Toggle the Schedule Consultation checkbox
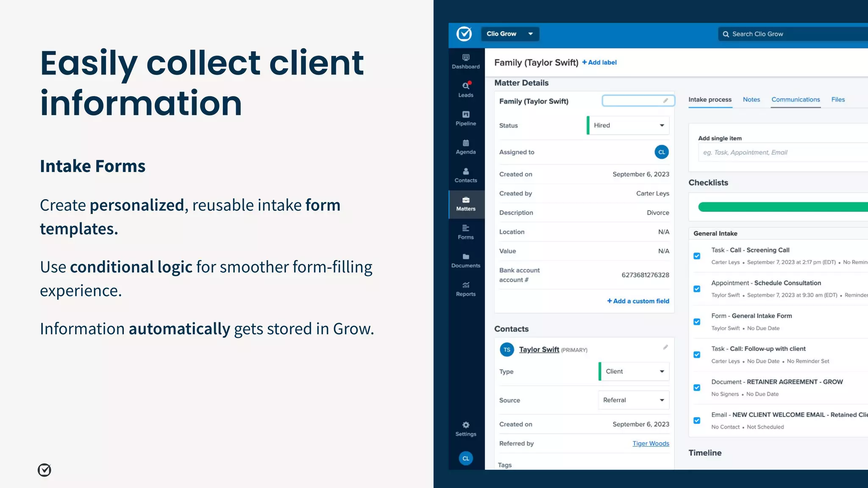Screen dimensions: 868x488 (x=697, y=289)
